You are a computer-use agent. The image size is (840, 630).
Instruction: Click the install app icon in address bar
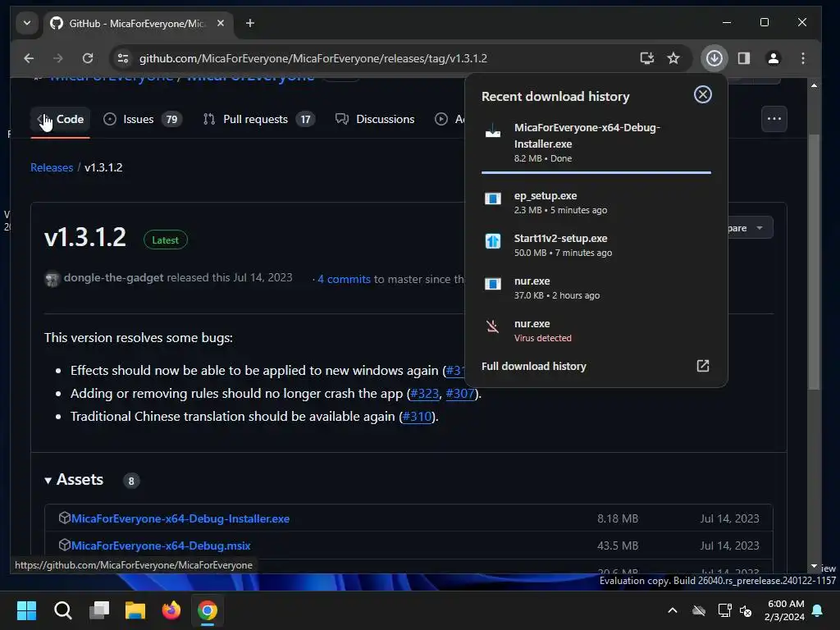(646, 58)
